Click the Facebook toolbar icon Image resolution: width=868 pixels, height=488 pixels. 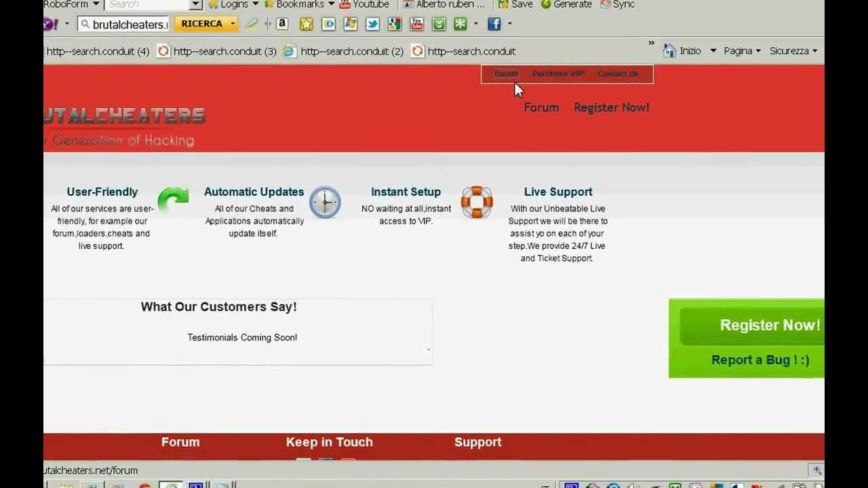(494, 24)
